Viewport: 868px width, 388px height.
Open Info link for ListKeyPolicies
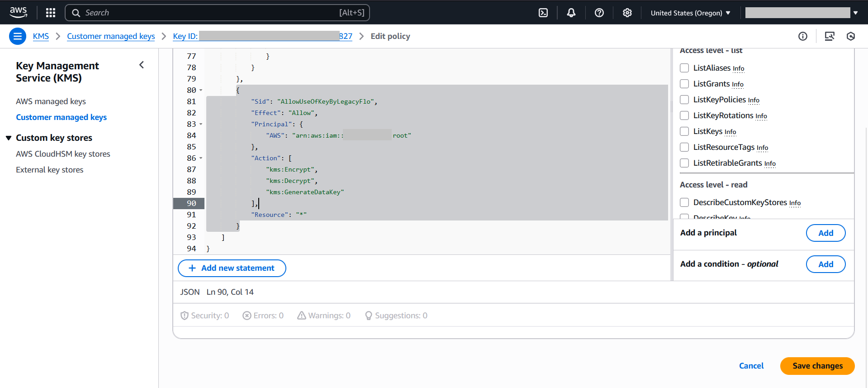(x=754, y=101)
